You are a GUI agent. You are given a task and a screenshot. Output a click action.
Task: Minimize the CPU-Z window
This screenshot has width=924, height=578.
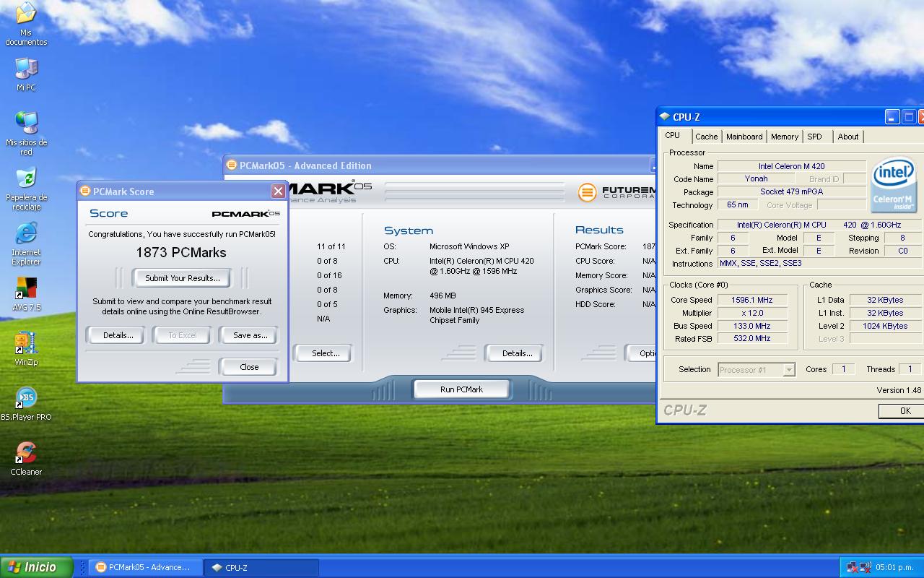click(x=892, y=117)
